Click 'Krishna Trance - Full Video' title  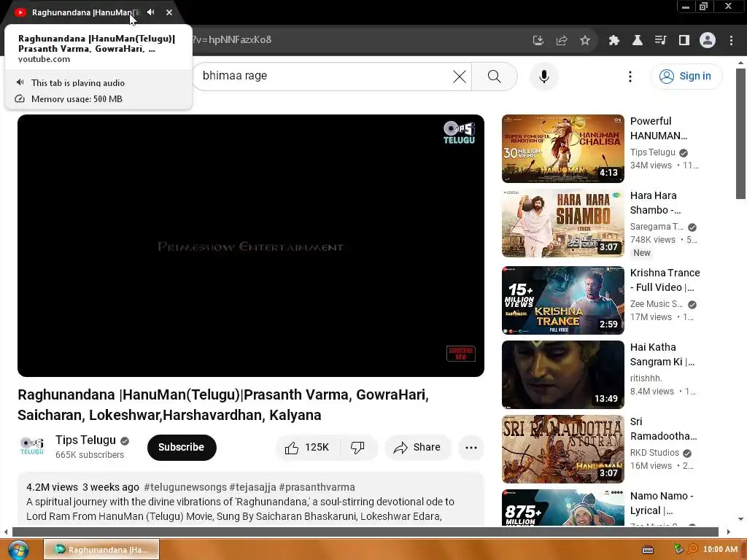coord(665,280)
